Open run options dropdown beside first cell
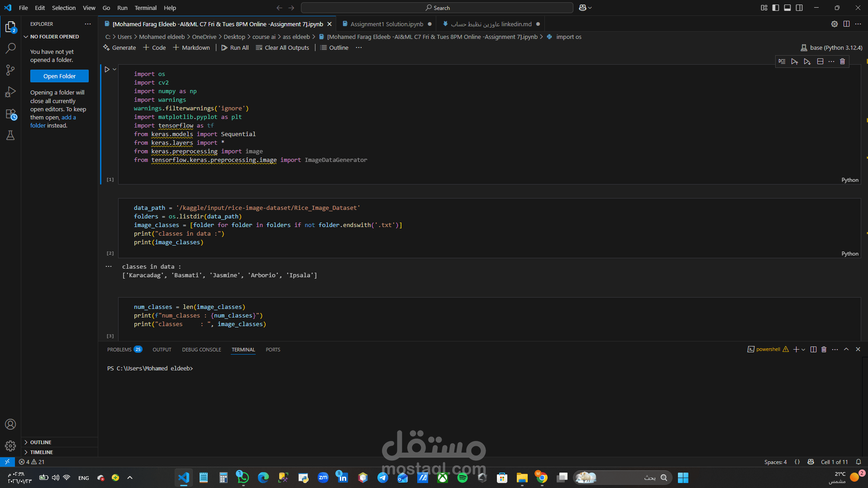 pos(115,69)
